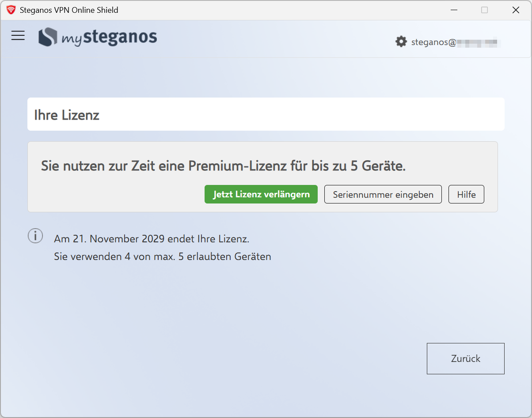Image resolution: width=532 pixels, height=418 pixels.
Task: Click the Steganos VPN Online Shield title text
Action: [x=69, y=10]
